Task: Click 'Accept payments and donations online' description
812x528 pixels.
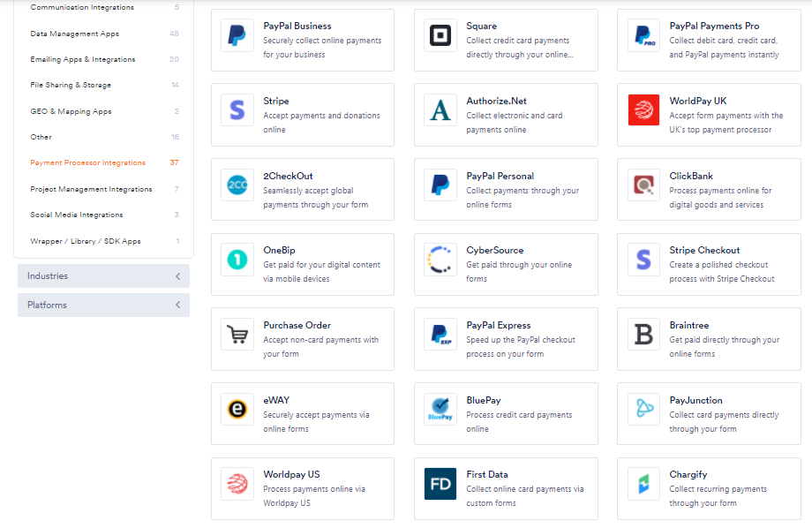Action: (x=321, y=123)
